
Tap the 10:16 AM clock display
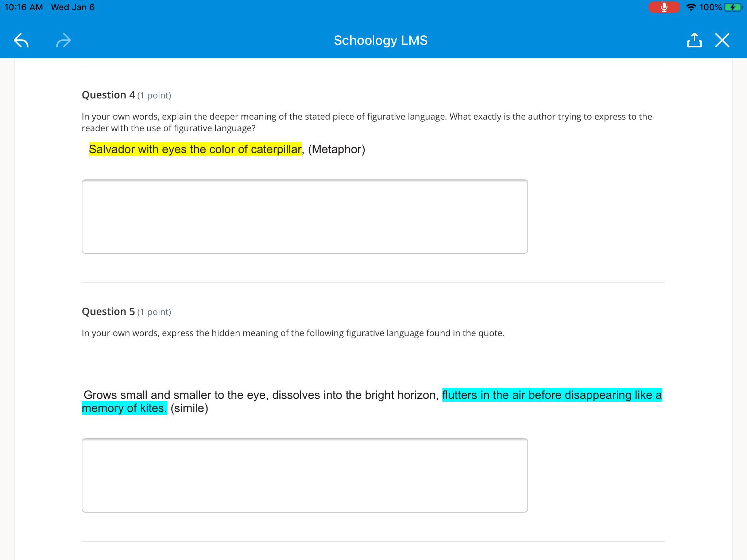click(24, 7)
